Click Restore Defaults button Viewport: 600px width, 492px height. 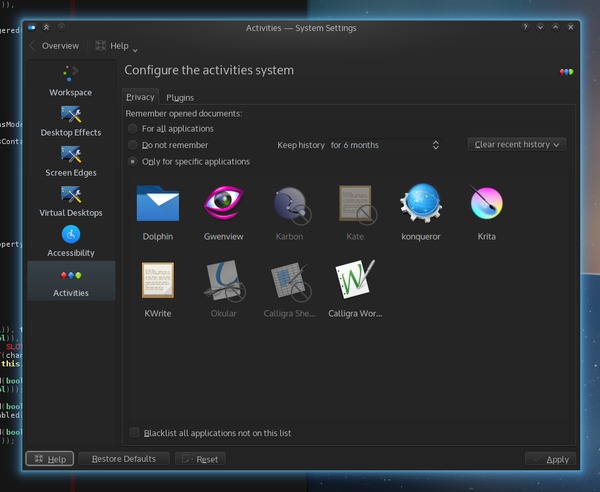click(x=124, y=459)
